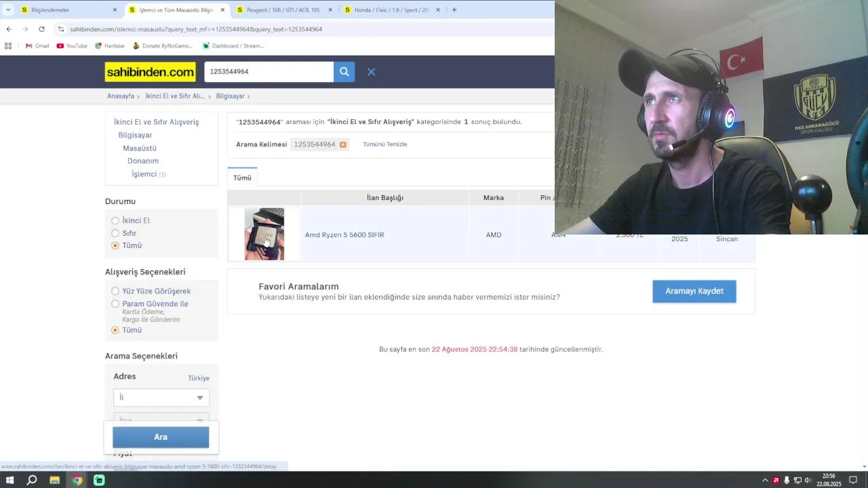868x488 pixels.
Task: Open a new browser tab
Action: [454, 10]
